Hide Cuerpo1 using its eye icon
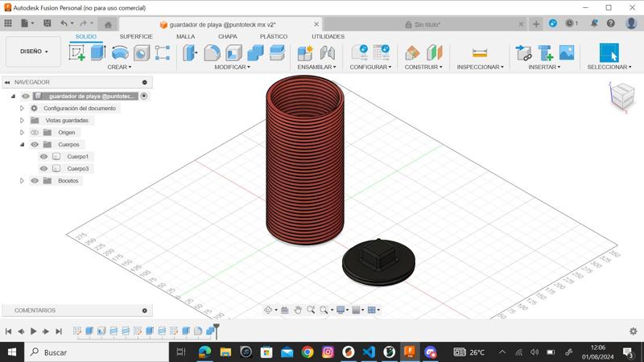The height and width of the screenshot is (362, 644). point(44,157)
